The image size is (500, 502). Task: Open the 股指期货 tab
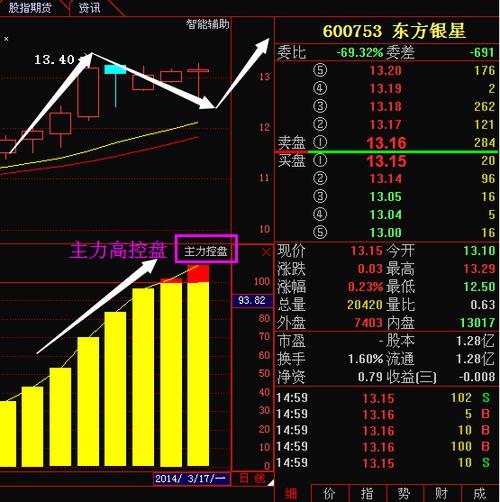pyautogui.click(x=30, y=7)
